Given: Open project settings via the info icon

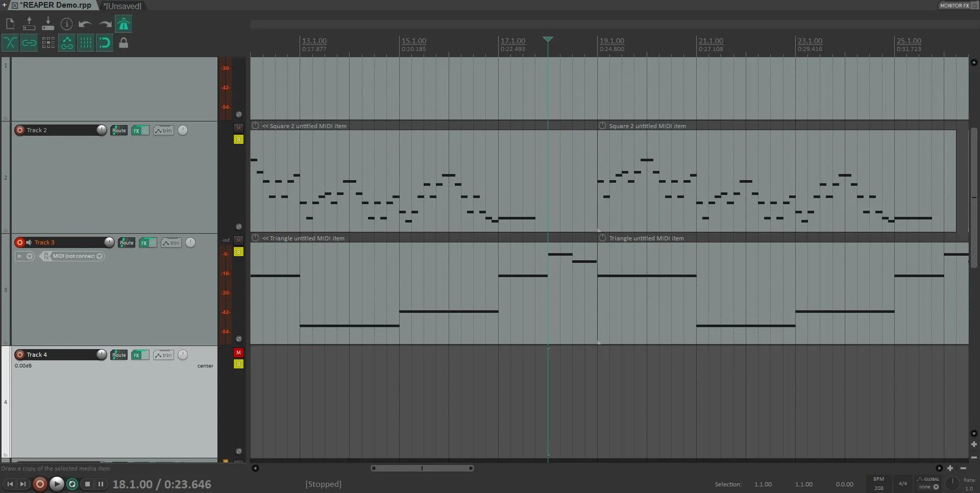Looking at the screenshot, I should click(x=67, y=24).
